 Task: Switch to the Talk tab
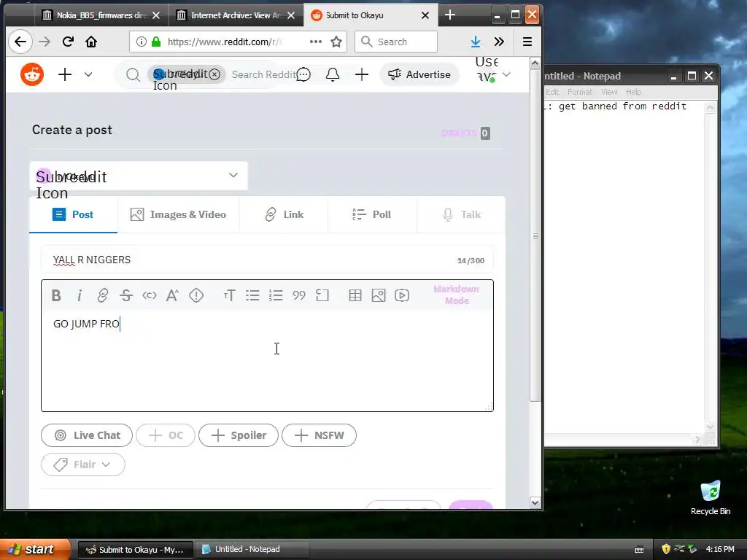pyautogui.click(x=461, y=215)
